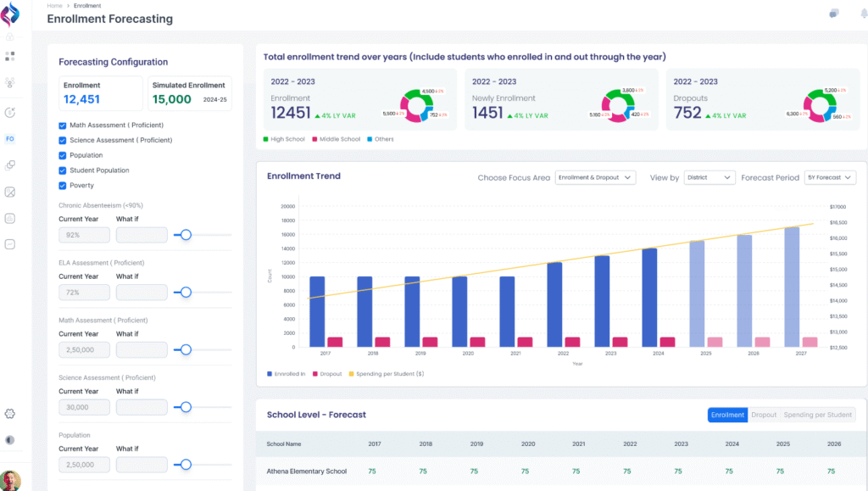Select the FO forecasting sidebar icon
The height and width of the screenshot is (491, 868).
(10, 138)
